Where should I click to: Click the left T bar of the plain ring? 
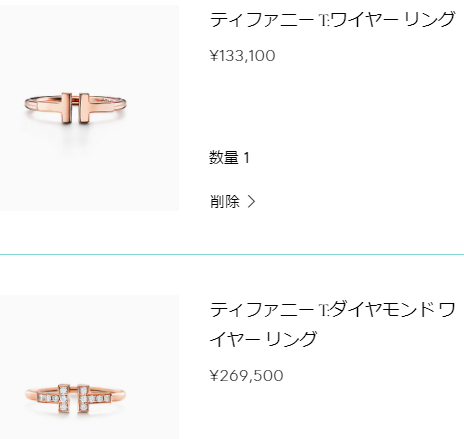coord(67,108)
